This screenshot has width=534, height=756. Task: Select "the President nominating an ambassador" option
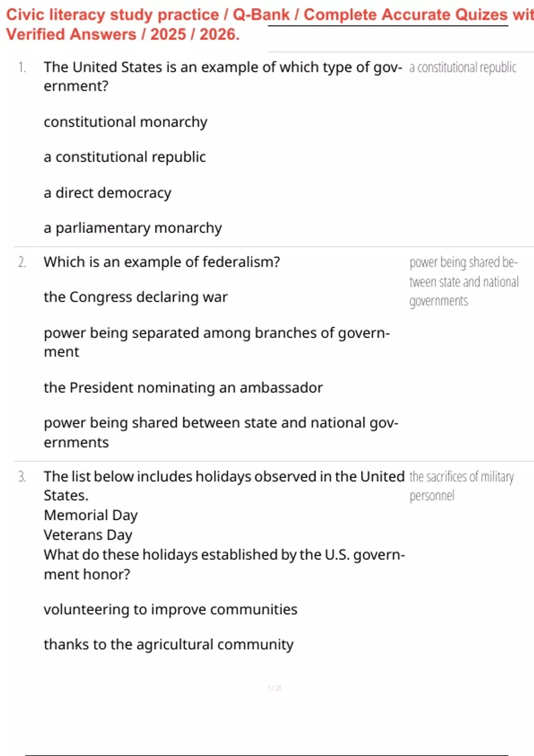(183, 388)
